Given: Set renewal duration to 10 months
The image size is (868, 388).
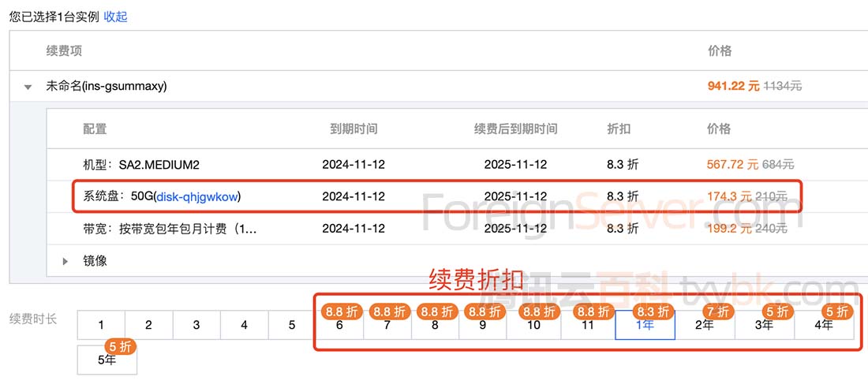Looking at the screenshot, I should coord(533,325).
